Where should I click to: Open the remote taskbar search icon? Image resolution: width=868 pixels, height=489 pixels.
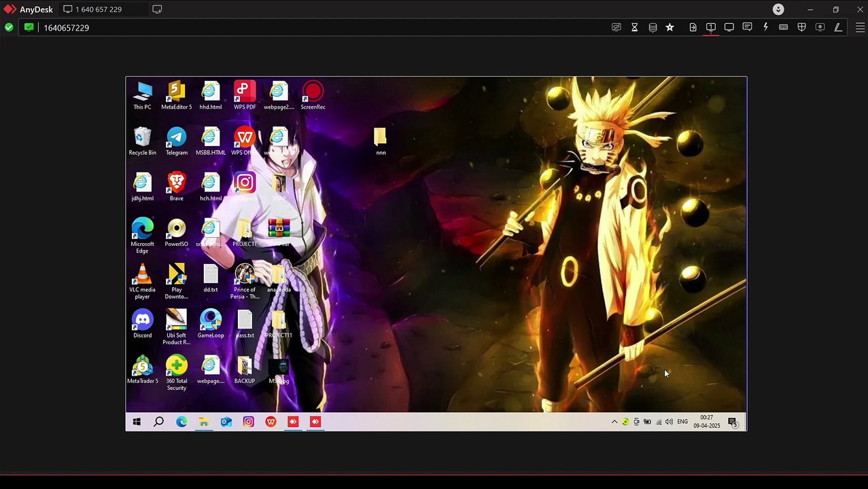[x=158, y=422]
